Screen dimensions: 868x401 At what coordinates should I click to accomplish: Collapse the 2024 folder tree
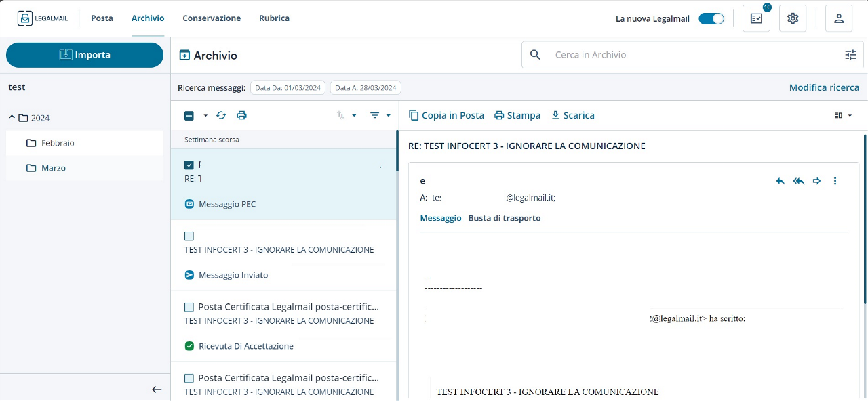click(12, 118)
